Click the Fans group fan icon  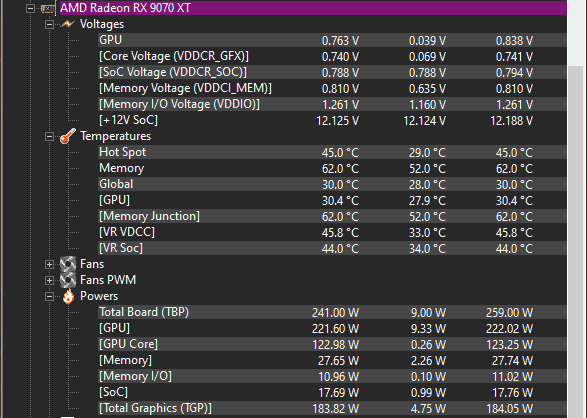(x=68, y=264)
